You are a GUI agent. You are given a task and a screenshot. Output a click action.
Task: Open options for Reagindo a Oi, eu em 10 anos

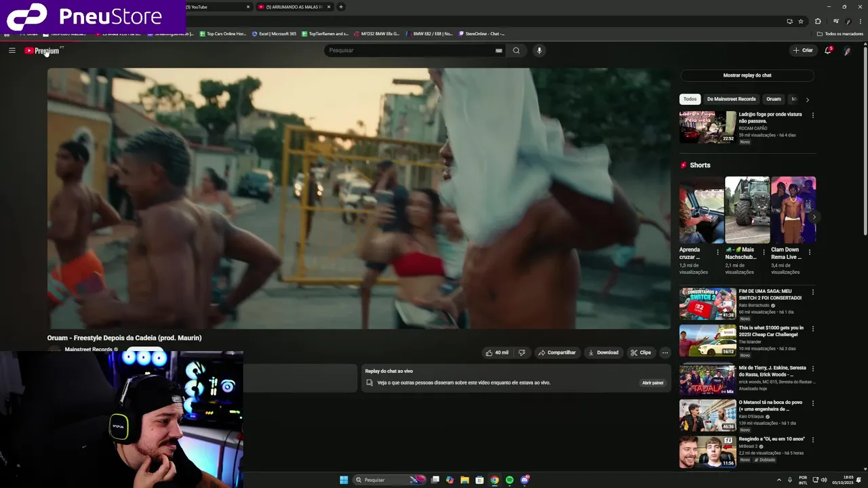coord(812,440)
